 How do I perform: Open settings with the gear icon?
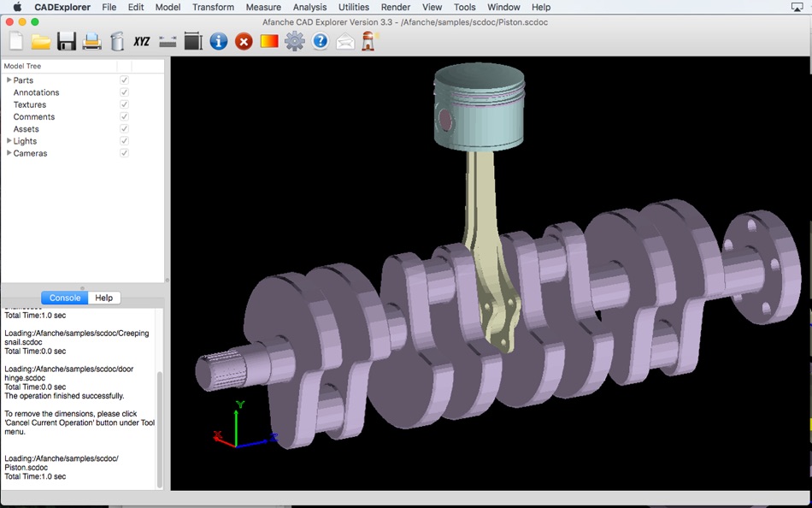click(295, 41)
